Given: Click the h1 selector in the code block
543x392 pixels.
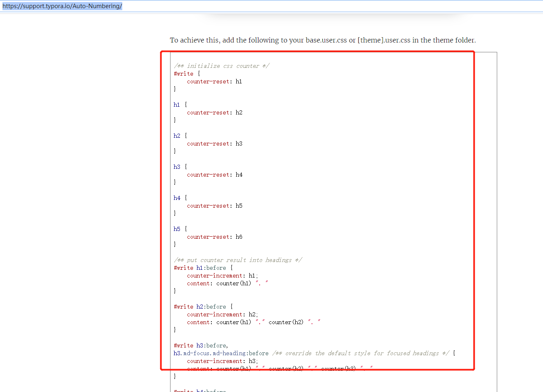Looking at the screenshot, I should 176,104.
